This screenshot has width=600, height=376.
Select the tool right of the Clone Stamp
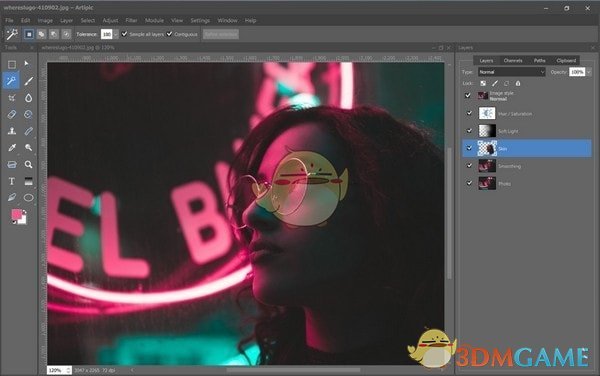coord(28,131)
